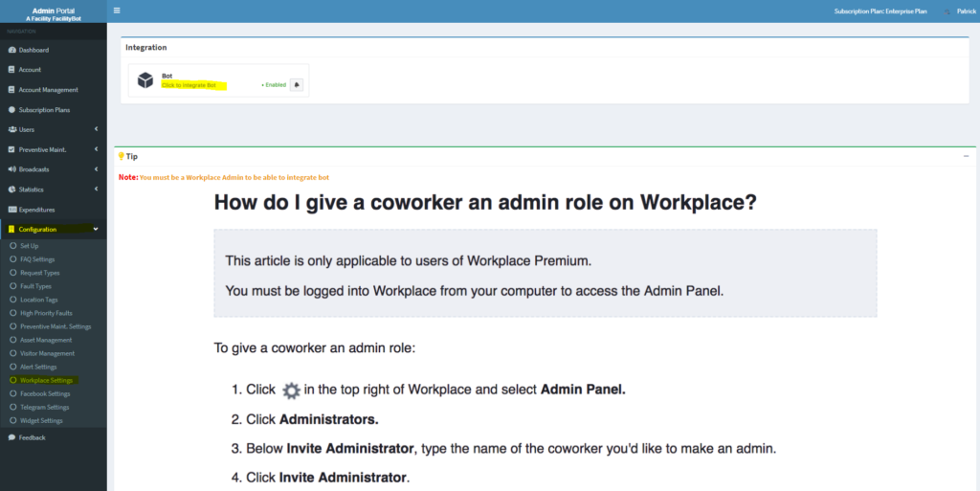Open the Asset Management settings link

click(46, 340)
